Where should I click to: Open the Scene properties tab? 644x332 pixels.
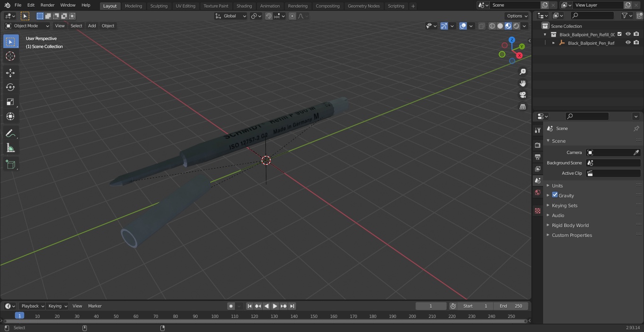click(537, 180)
